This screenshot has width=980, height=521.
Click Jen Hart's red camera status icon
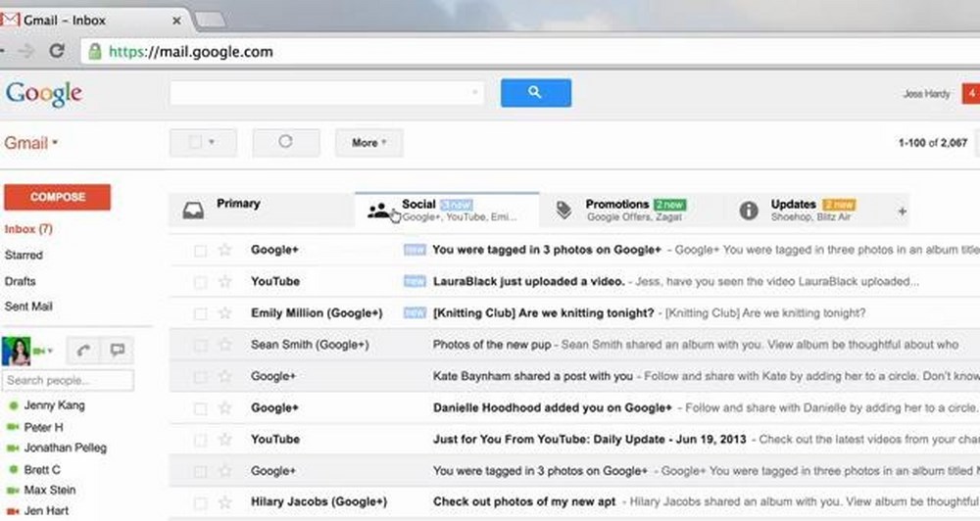pos(13,511)
